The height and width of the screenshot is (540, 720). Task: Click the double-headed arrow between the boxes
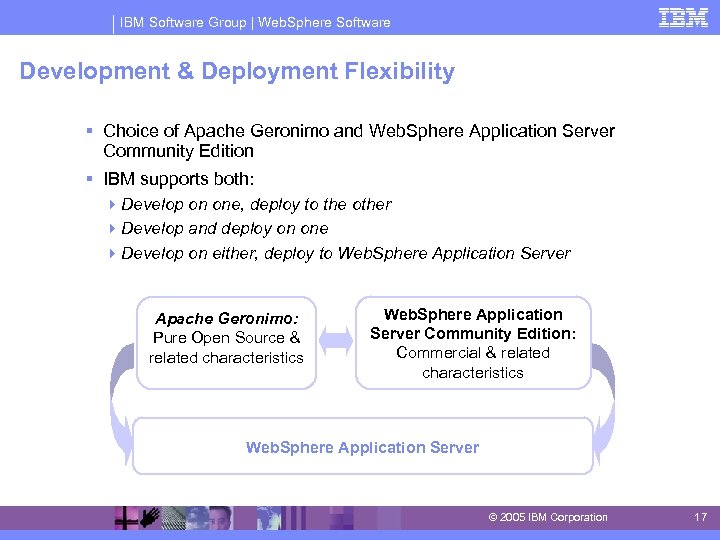click(x=336, y=341)
